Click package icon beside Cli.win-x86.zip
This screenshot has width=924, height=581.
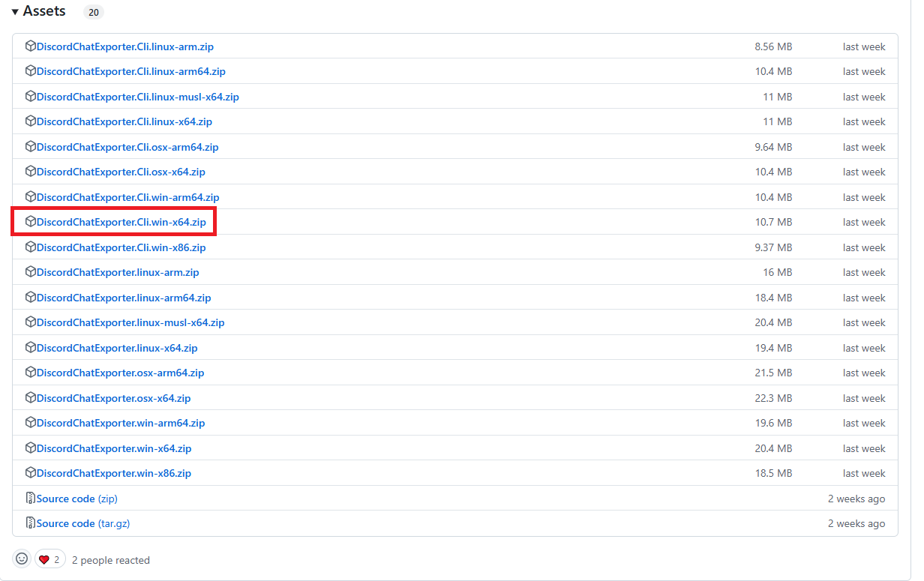[31, 247]
